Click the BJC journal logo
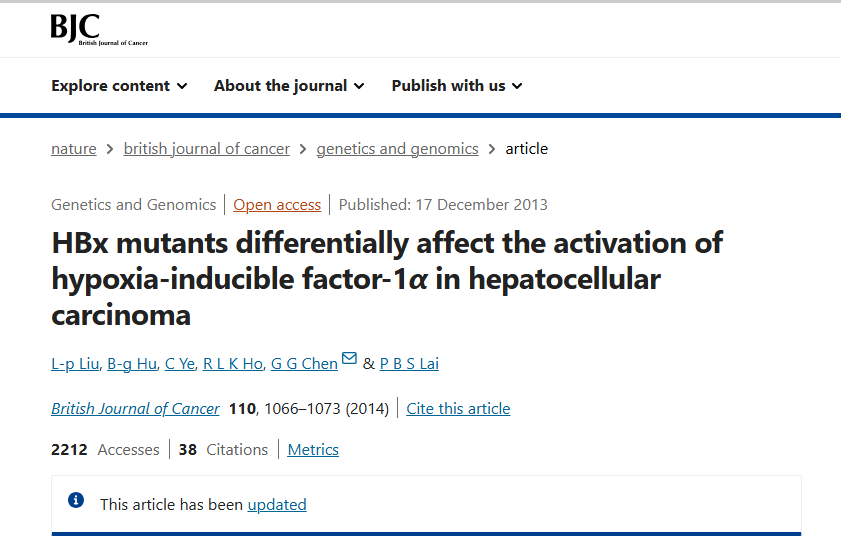 tap(99, 29)
